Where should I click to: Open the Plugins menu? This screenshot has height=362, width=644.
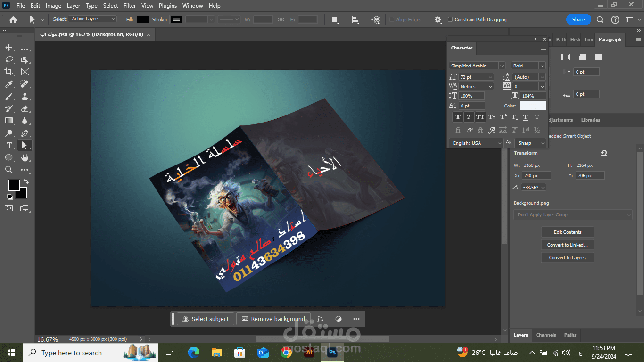coord(167,6)
